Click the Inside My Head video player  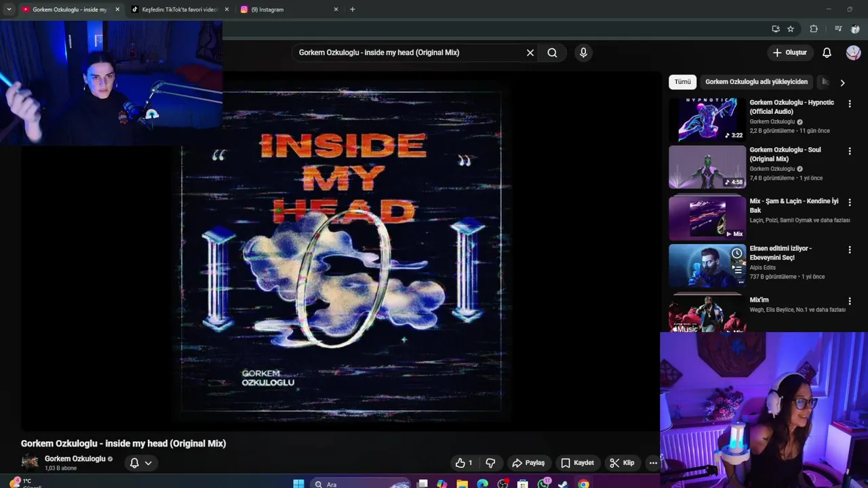click(x=340, y=251)
